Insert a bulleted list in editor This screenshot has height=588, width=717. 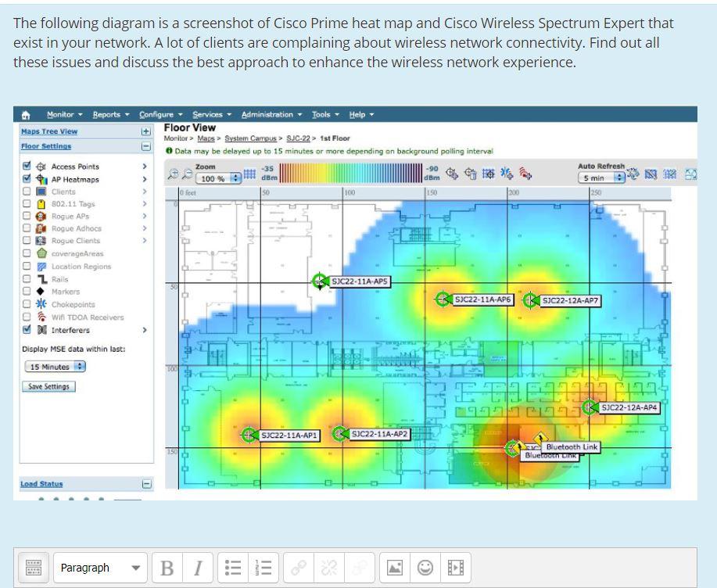[x=233, y=568]
